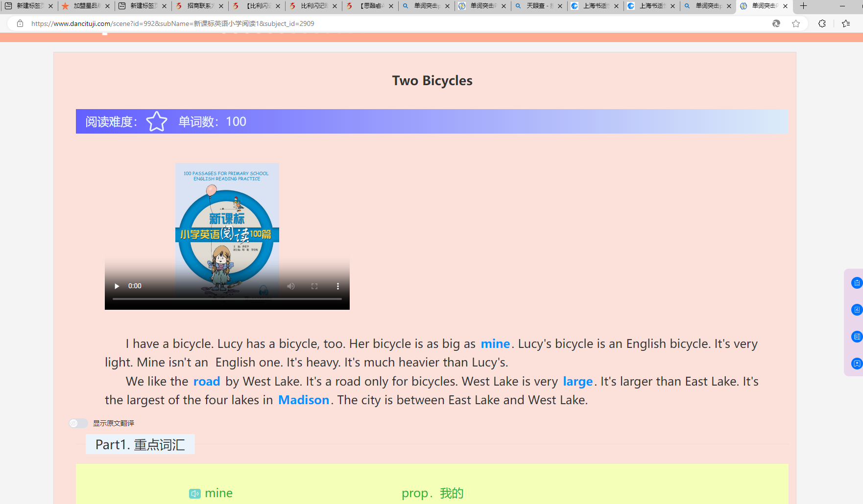This screenshot has width=863, height=504.
Task: Click the prop. 我的 definition text
Action: tap(432, 493)
